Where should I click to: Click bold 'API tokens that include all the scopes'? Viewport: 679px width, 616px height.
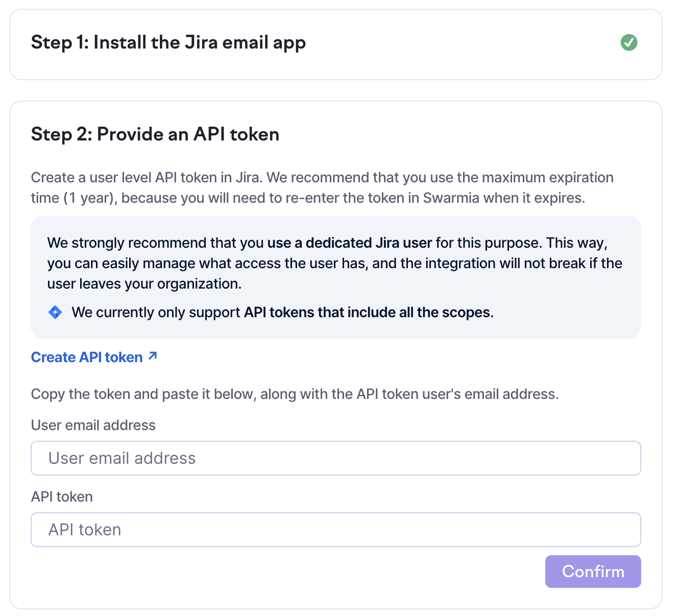point(368,312)
